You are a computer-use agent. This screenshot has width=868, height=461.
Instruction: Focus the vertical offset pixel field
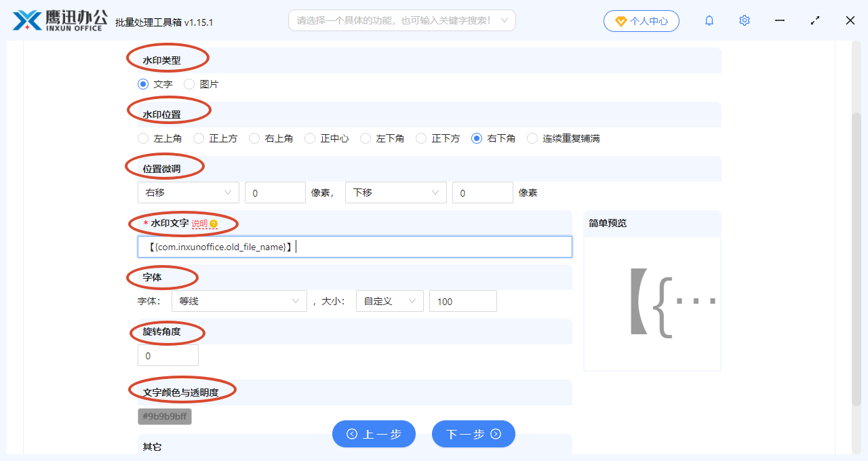pos(483,193)
